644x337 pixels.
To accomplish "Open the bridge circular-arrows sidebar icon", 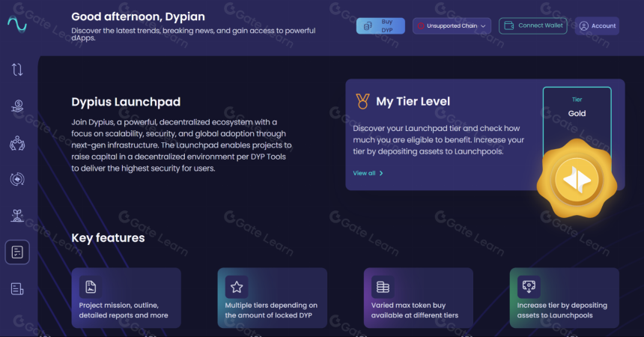I will [x=17, y=179].
